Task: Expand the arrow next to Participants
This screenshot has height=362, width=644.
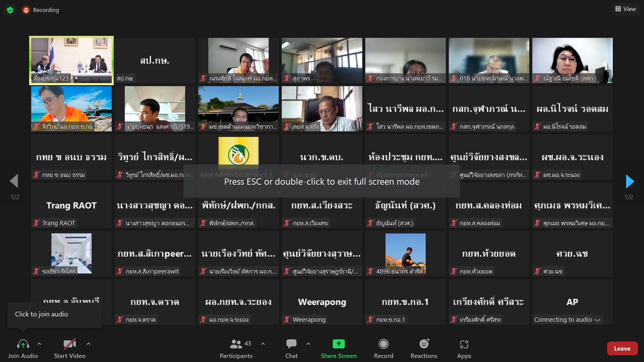Action: pyautogui.click(x=263, y=344)
